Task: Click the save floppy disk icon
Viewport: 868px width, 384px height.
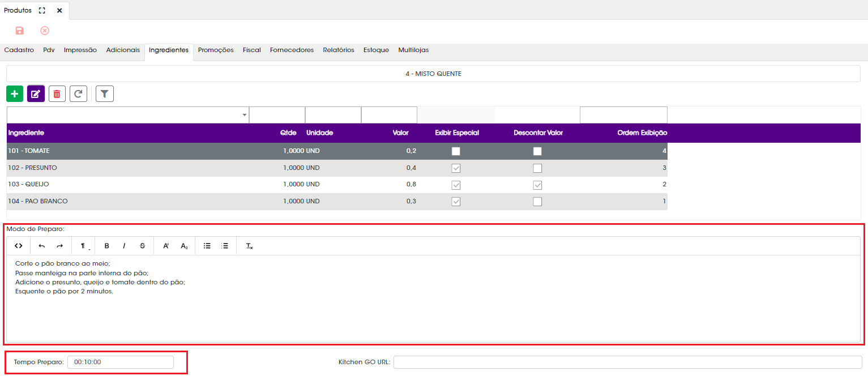Action: point(20,31)
